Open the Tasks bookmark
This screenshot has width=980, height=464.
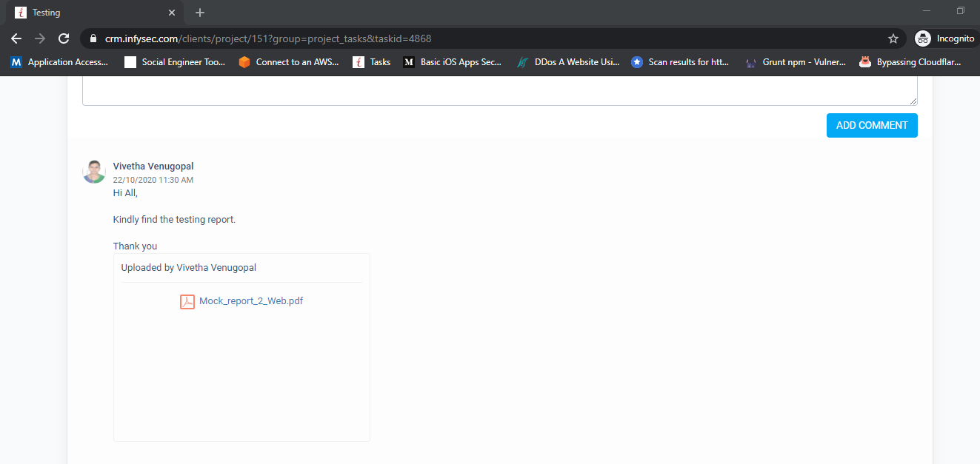372,62
